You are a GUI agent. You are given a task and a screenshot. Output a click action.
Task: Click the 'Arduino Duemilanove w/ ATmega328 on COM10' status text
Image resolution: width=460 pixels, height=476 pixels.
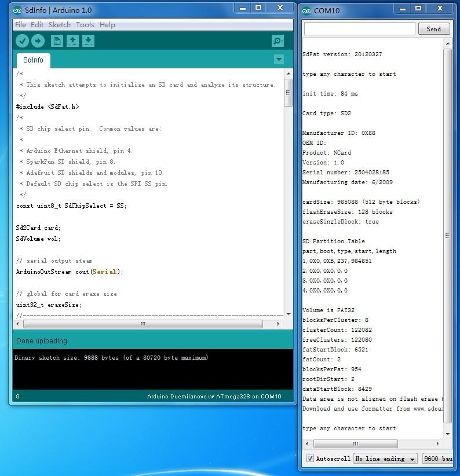click(214, 397)
